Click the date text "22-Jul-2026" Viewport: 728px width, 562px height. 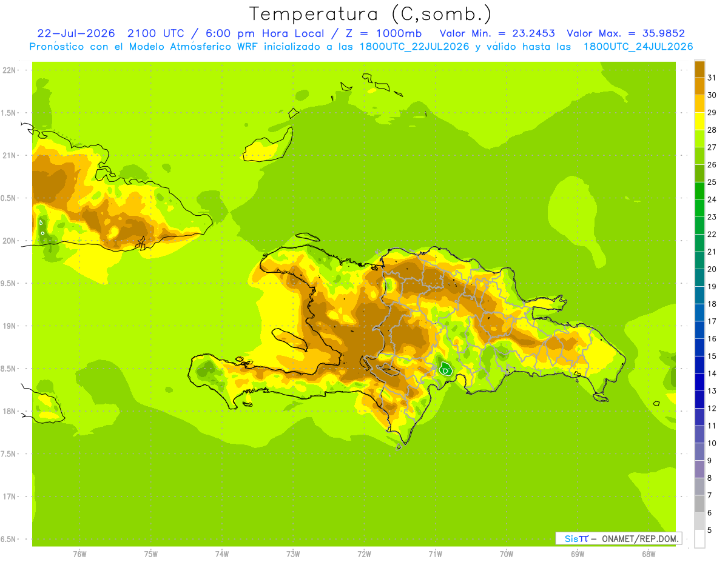coord(76,33)
